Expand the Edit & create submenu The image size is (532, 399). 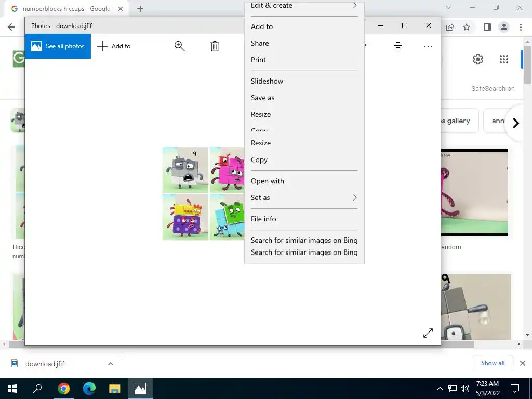tap(304, 6)
